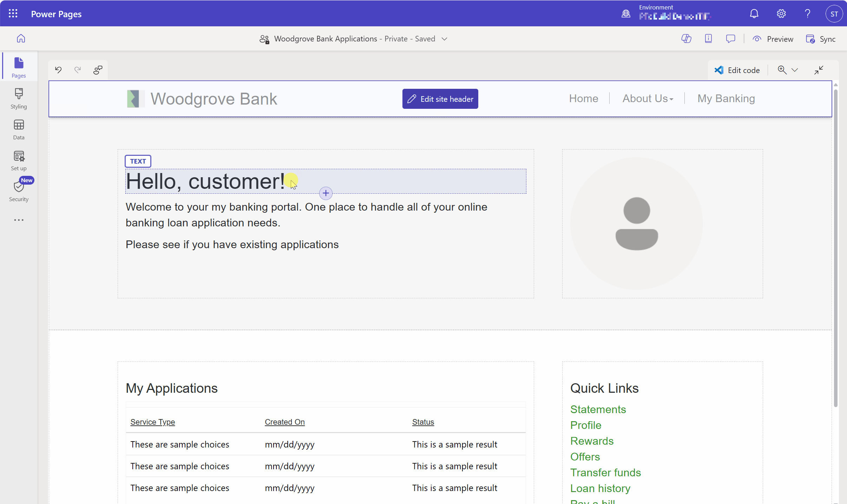Click the add section plus circle
The width and height of the screenshot is (847, 504).
pos(326,193)
